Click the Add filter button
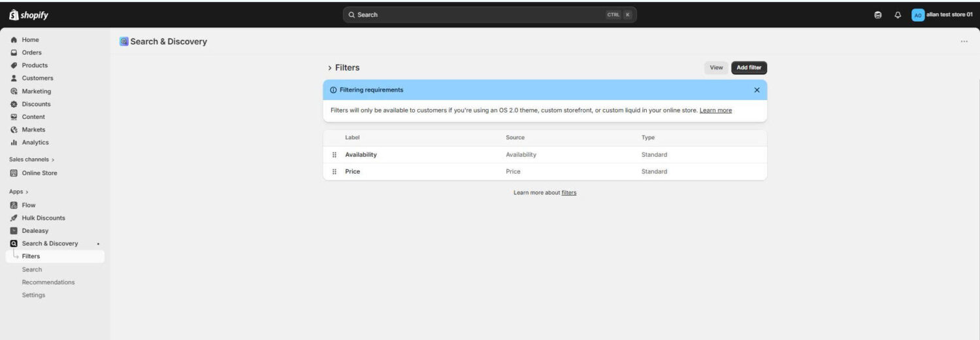The height and width of the screenshot is (340, 980). coord(749,68)
